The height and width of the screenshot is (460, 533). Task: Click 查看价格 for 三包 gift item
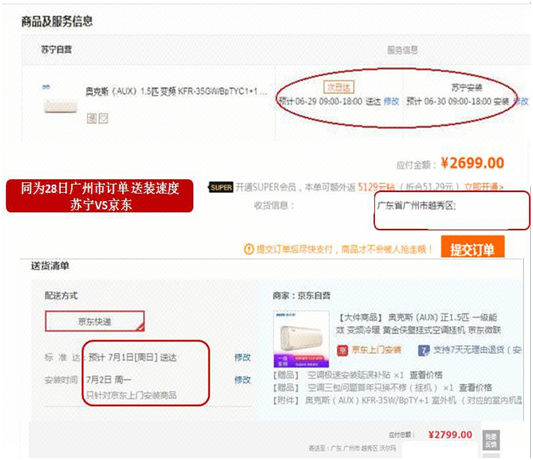(x=476, y=388)
